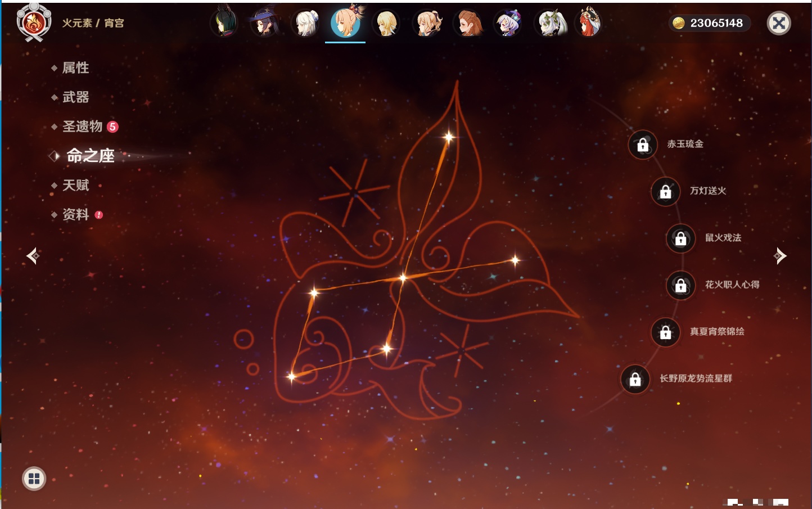Select the blonde twin-tail character avatar
This screenshot has height=509, width=812.
427,23
